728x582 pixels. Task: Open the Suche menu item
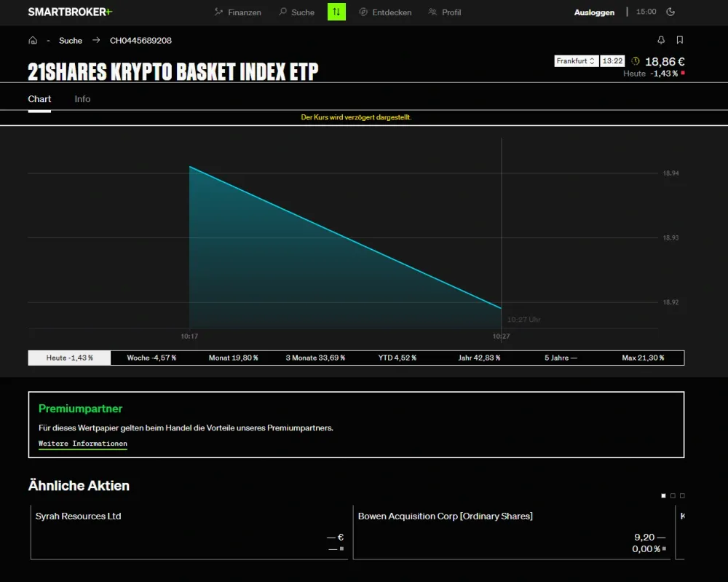pyautogui.click(x=297, y=12)
